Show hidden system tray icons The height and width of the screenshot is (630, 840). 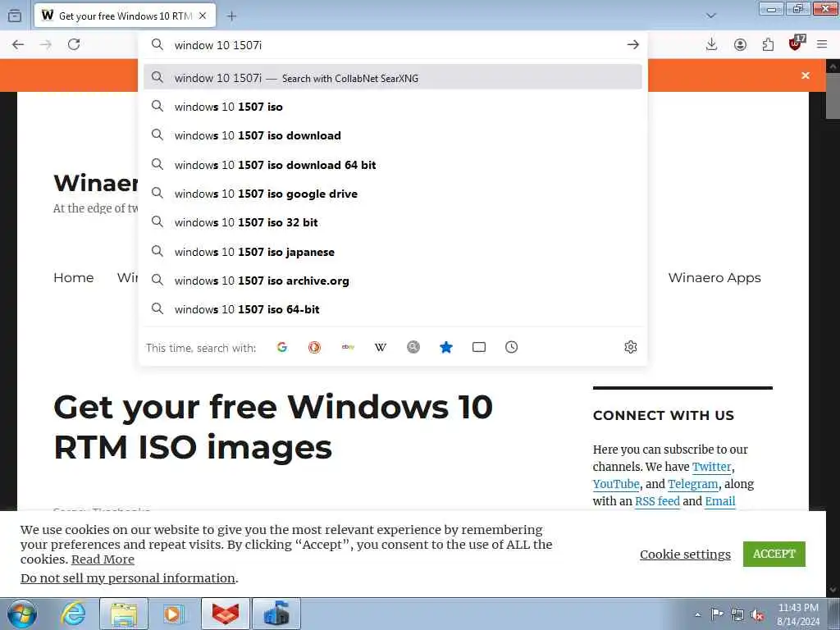tap(697, 614)
